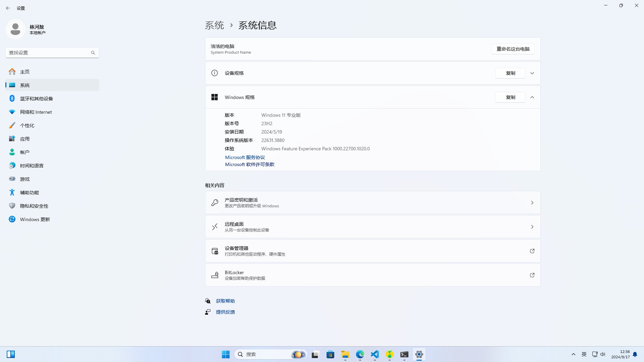Click the Windows 11 专业版 text
The height and width of the screenshot is (362, 644).
281,115
